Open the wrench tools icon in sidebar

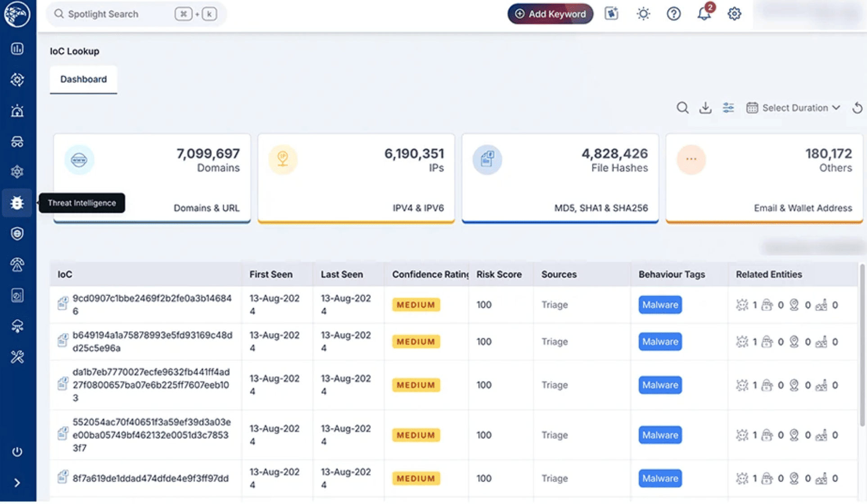click(17, 357)
